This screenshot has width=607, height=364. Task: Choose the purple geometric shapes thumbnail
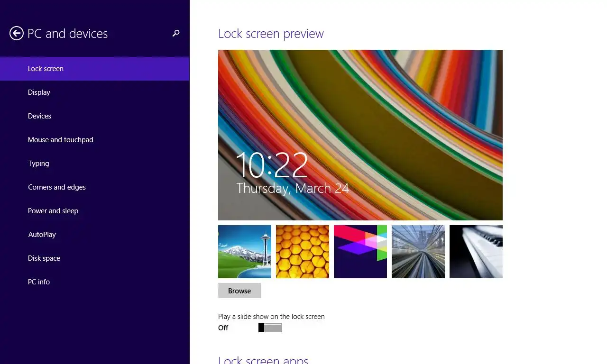tap(360, 252)
